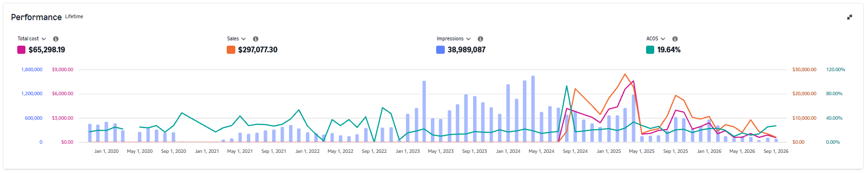Click the Jan 1, 2025 axis label
The height and width of the screenshot is (173, 868).
[x=609, y=151]
